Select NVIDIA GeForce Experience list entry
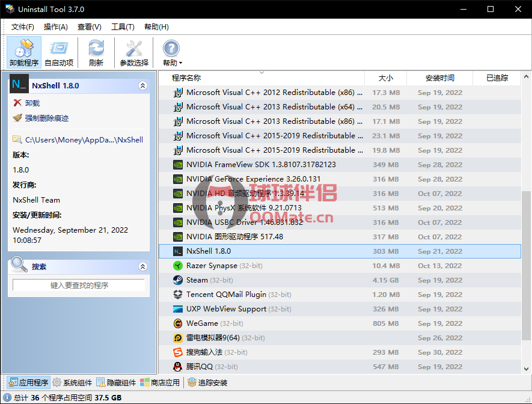The image size is (532, 404). pyautogui.click(x=253, y=179)
